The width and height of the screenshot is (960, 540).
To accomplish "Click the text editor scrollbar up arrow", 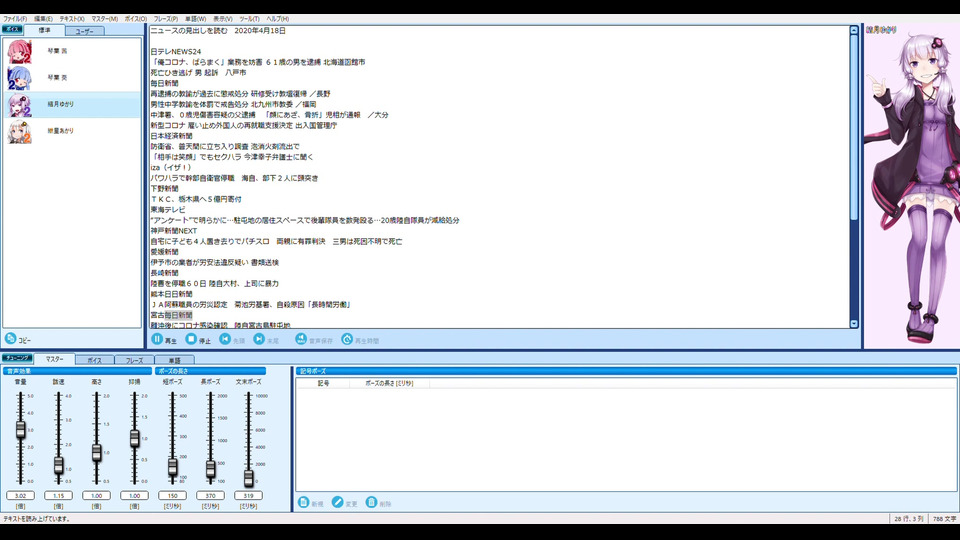I will click(854, 30).
